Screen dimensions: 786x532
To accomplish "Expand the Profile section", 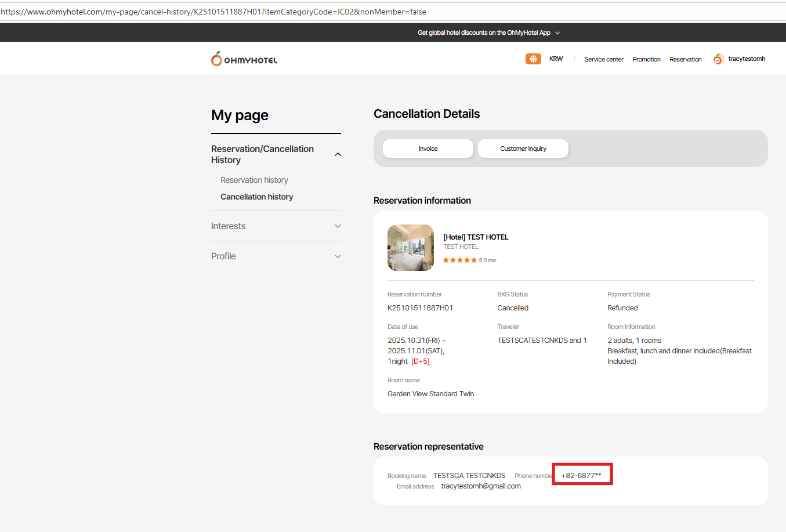I will [338, 256].
